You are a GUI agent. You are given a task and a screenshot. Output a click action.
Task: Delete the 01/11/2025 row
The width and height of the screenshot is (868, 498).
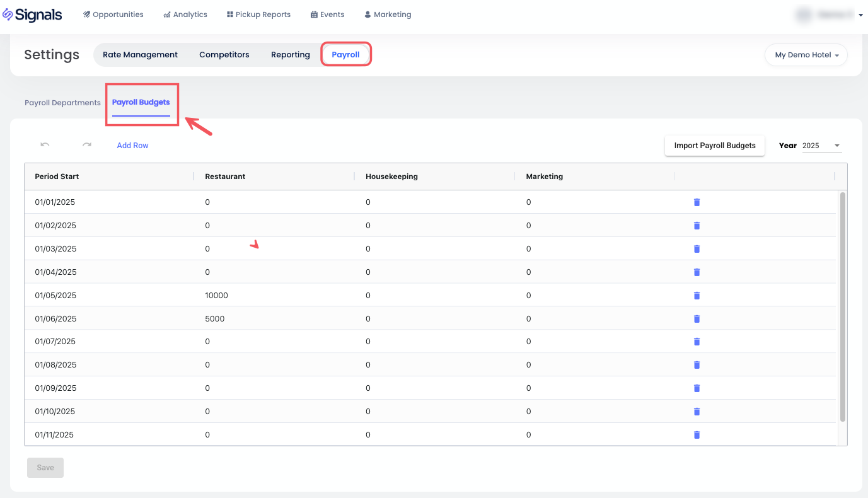697,435
